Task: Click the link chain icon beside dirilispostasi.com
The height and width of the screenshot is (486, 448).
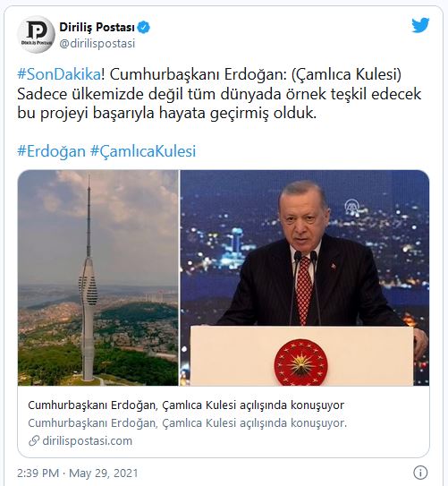Action: tap(34, 440)
